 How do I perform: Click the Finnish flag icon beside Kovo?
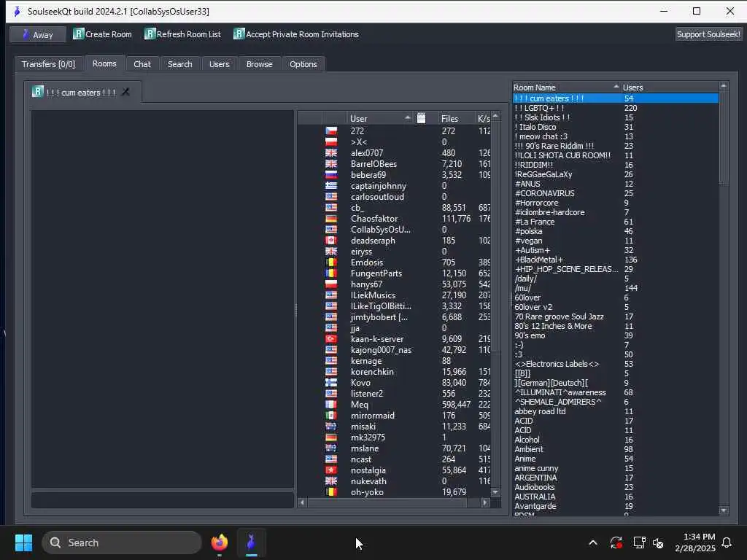[331, 383]
